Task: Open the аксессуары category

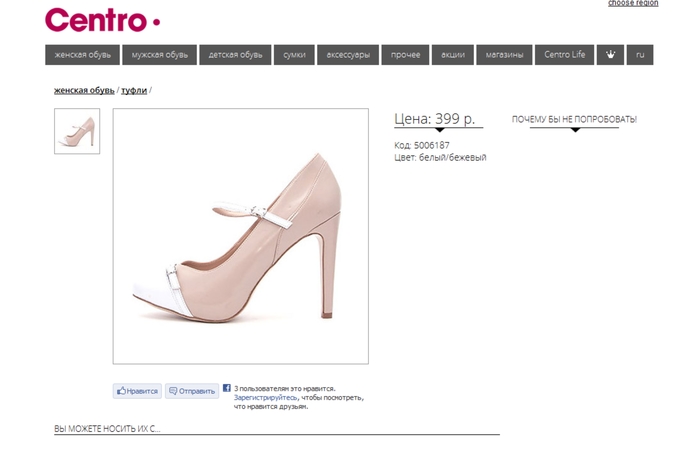Action: (x=348, y=55)
